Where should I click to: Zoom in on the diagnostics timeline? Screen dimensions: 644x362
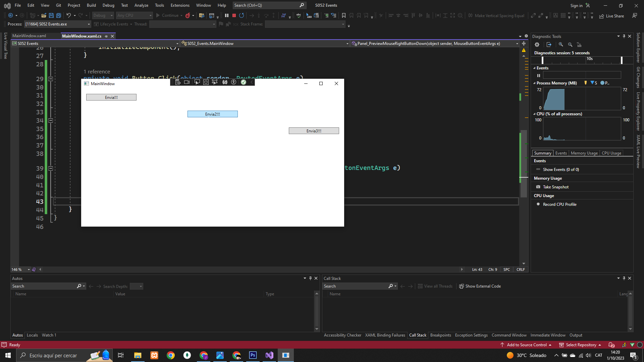[561, 45]
